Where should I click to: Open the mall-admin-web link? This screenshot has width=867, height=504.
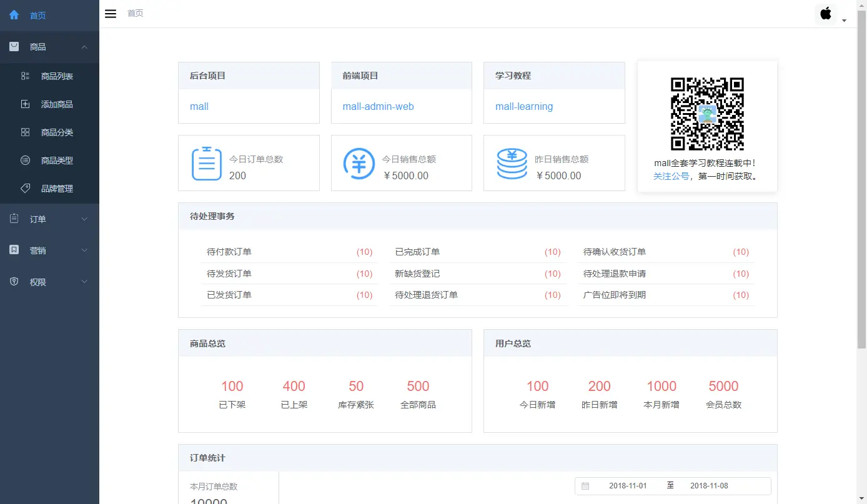[x=378, y=107]
